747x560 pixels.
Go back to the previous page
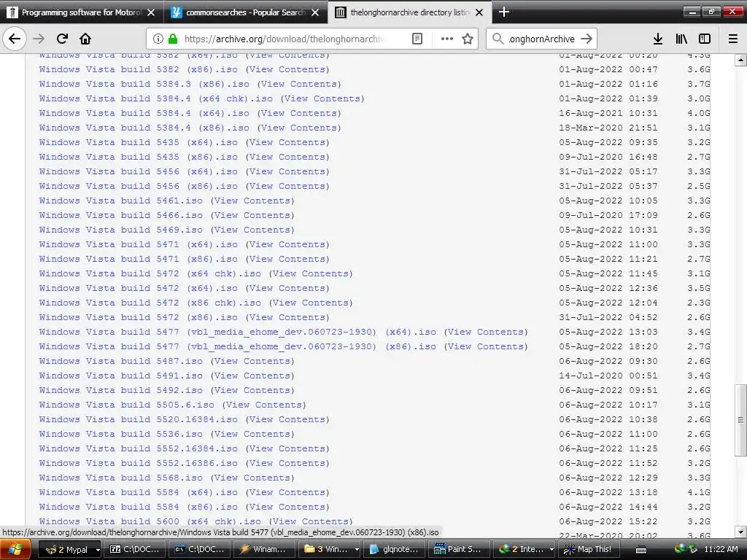pos(15,39)
